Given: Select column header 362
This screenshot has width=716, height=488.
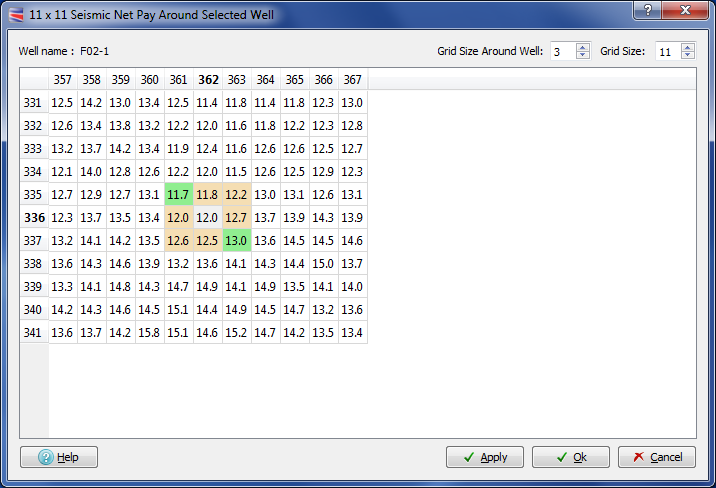Looking at the screenshot, I should coord(208,80).
